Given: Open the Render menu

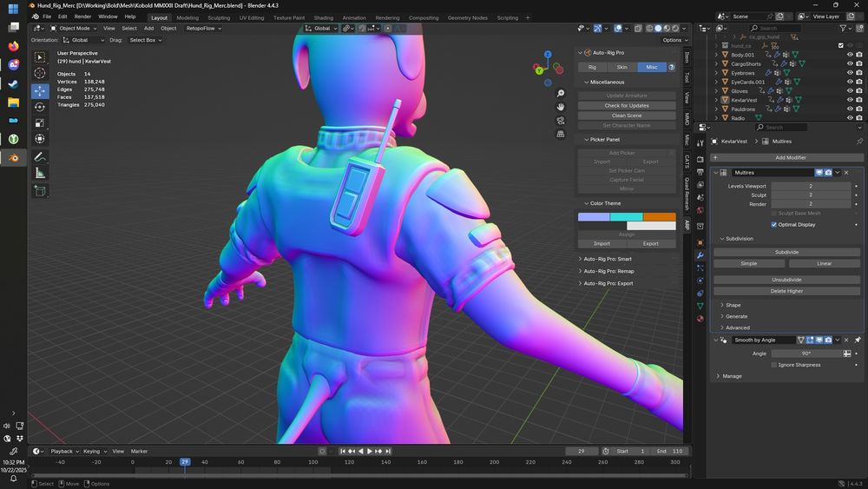Looking at the screenshot, I should pyautogui.click(x=82, y=17).
